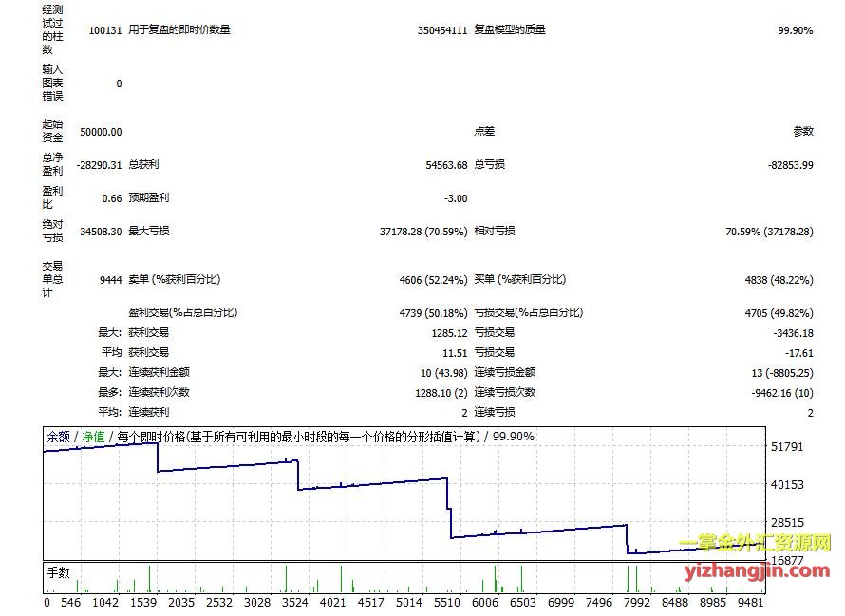845x616 pixels.
Task: Select the 5510 x-axis tick label
Action: (446, 602)
